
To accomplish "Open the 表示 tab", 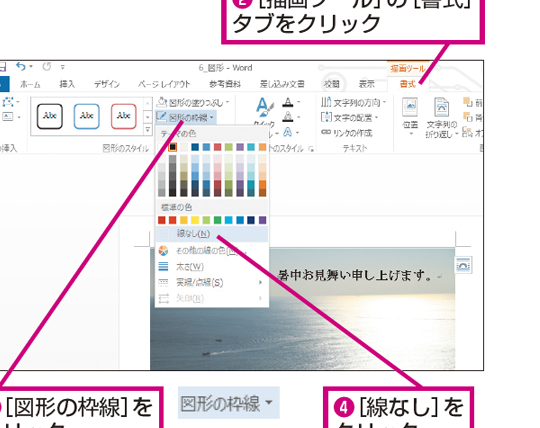I will (x=366, y=84).
